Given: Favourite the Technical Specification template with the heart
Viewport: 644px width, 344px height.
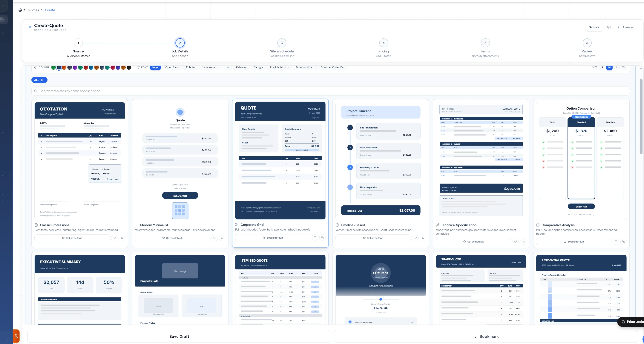Looking at the screenshot, I should [x=516, y=242].
